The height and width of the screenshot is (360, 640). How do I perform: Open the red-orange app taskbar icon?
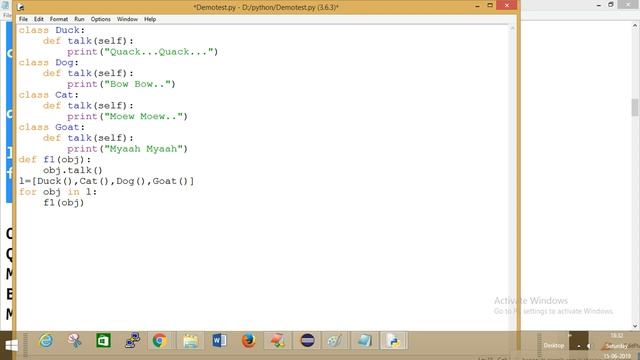[278, 341]
